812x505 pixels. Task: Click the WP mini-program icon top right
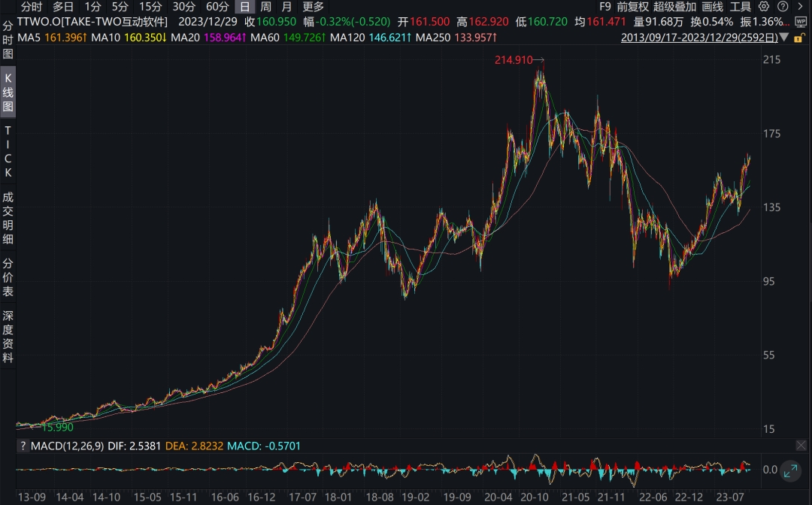click(801, 21)
